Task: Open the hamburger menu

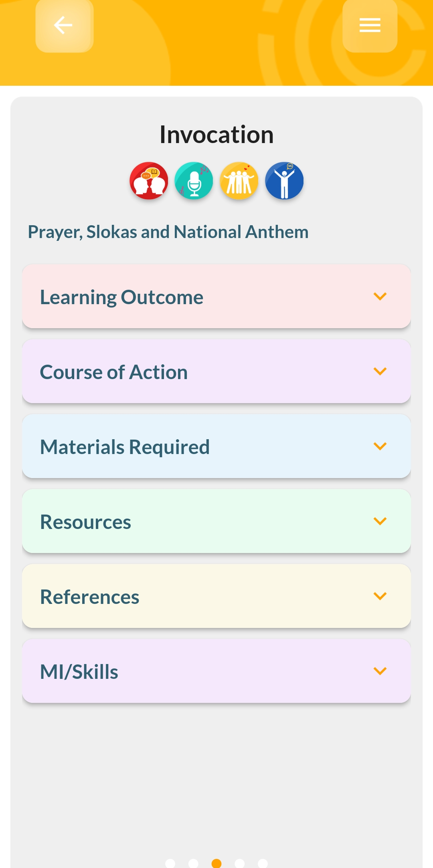Action: click(370, 26)
